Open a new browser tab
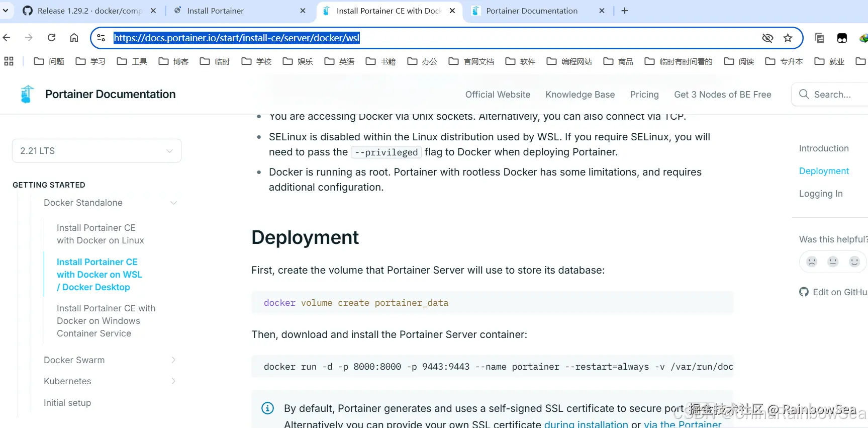Image resolution: width=868 pixels, height=428 pixels. [625, 11]
